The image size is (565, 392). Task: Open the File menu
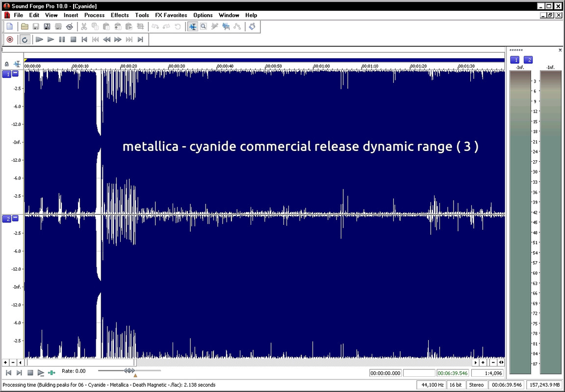[x=18, y=15]
